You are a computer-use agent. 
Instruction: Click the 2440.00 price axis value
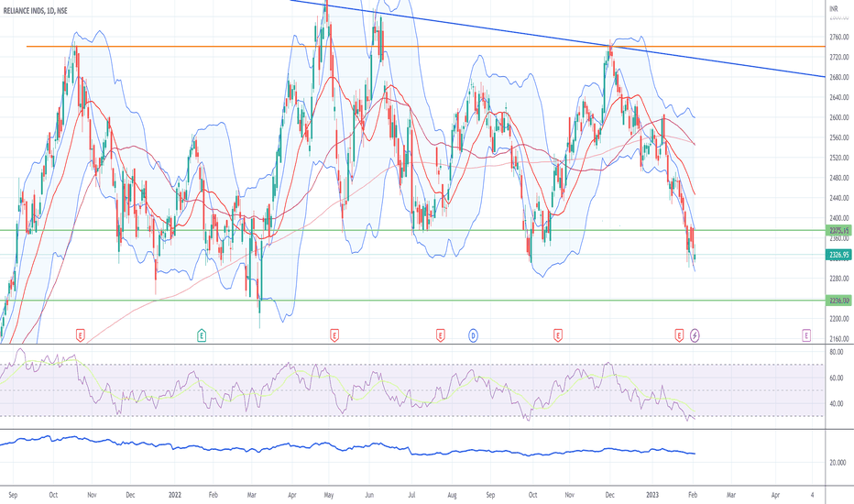click(839, 198)
